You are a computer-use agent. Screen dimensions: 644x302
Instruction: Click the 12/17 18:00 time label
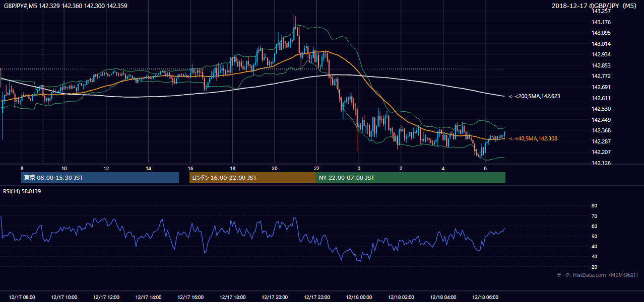pyautogui.click(x=232, y=297)
